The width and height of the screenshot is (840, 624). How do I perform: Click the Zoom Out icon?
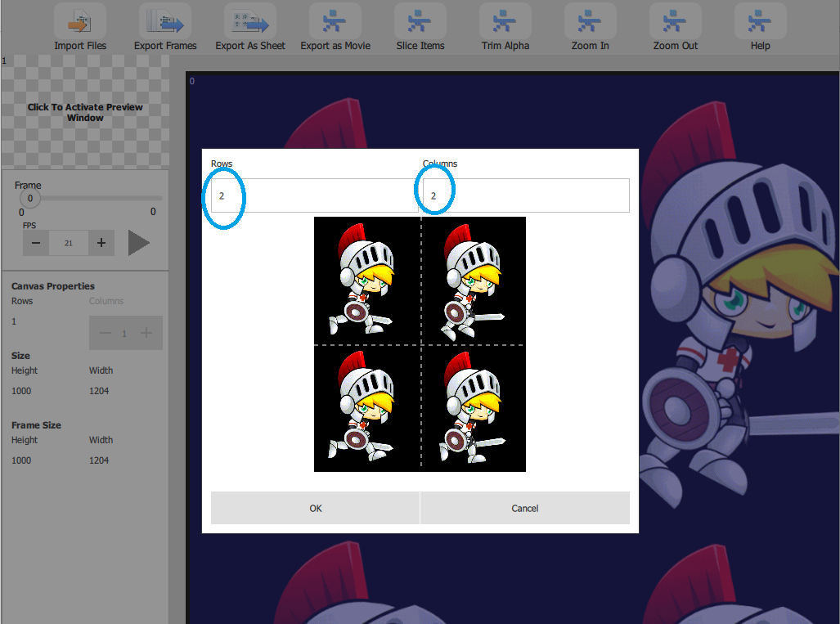[x=676, y=22]
